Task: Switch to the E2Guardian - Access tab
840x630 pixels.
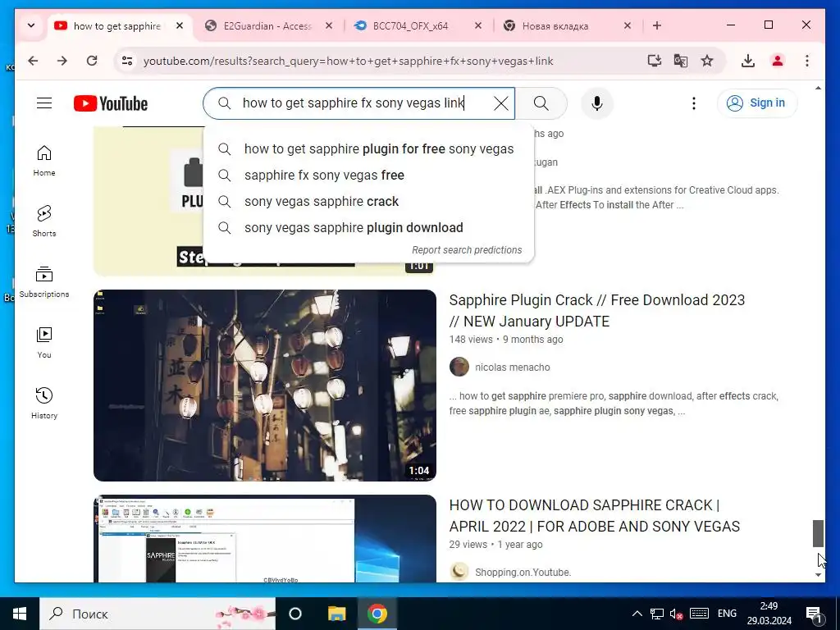Action: [268, 25]
